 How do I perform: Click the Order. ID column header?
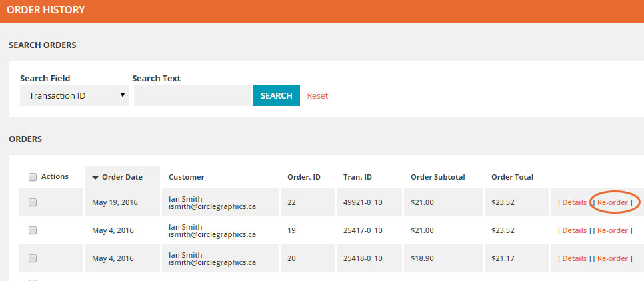(304, 177)
